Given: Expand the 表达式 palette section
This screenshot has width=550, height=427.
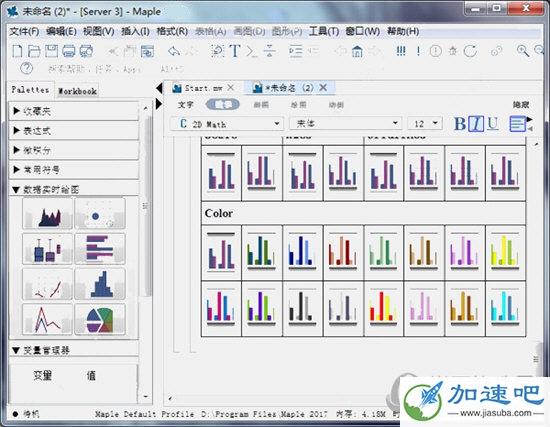Looking at the screenshot, I should pos(74,131).
